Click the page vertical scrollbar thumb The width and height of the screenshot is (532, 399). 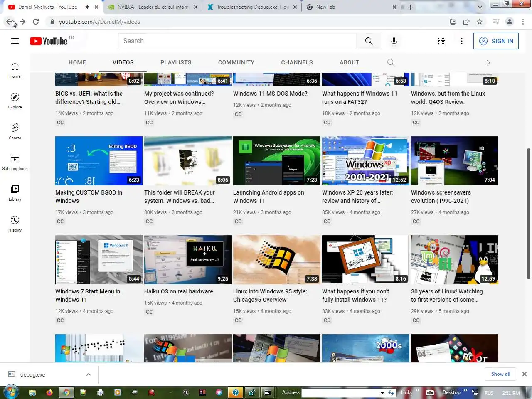pyautogui.click(x=528, y=214)
